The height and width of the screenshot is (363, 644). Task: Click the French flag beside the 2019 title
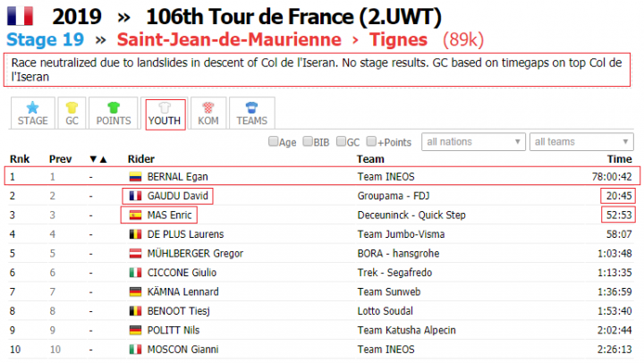pyautogui.click(x=20, y=16)
